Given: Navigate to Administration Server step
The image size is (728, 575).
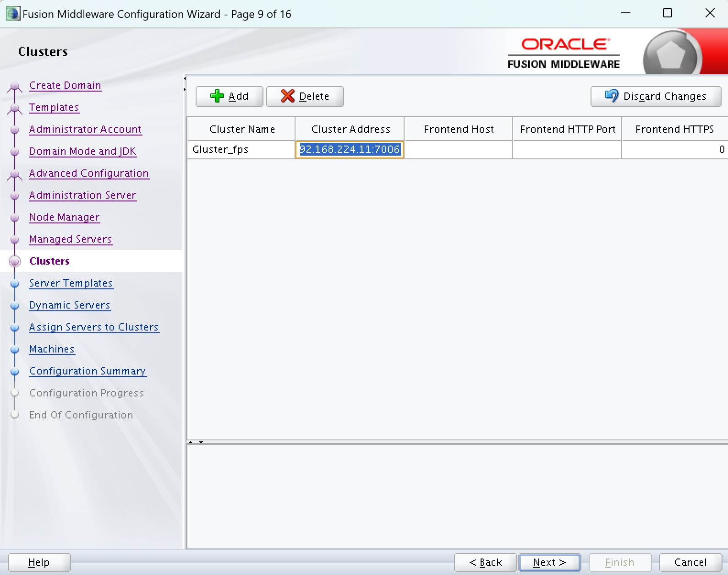Looking at the screenshot, I should pyautogui.click(x=82, y=195).
